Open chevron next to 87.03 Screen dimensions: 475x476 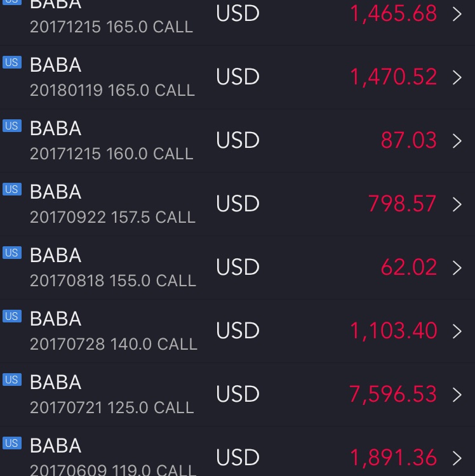coord(457,141)
